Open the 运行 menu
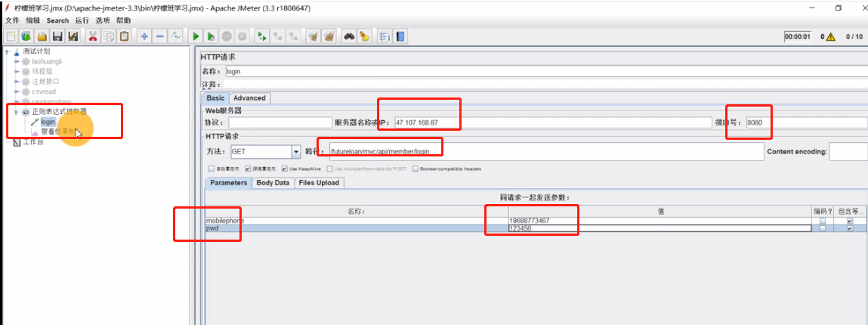The height and width of the screenshot is (325, 868). (x=82, y=20)
